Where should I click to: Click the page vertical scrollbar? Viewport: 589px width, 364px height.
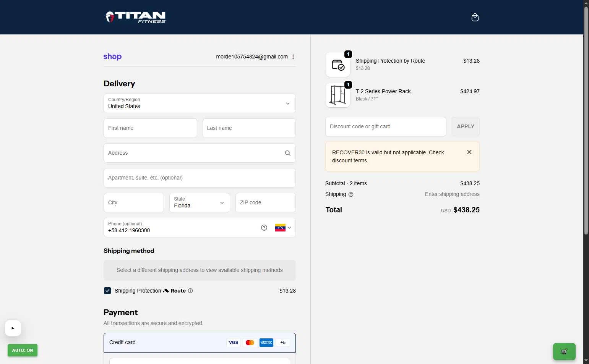[x=586, y=120]
